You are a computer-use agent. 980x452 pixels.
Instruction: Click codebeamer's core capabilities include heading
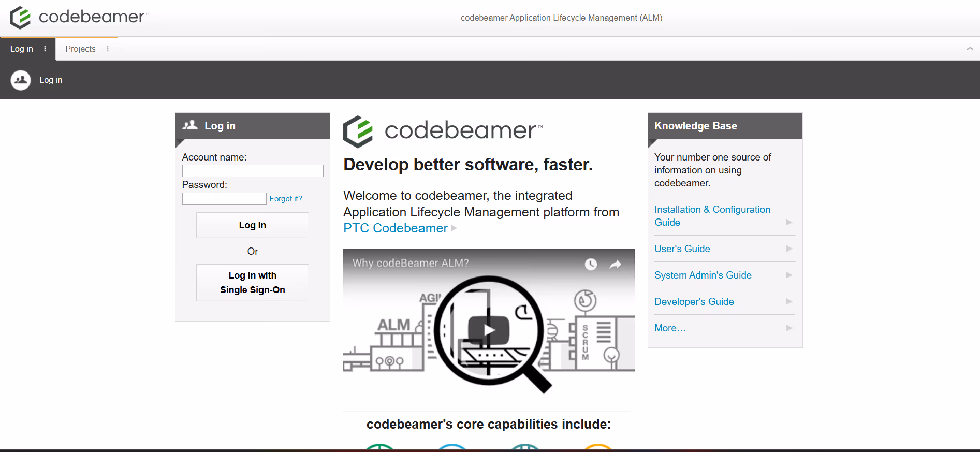click(x=489, y=424)
